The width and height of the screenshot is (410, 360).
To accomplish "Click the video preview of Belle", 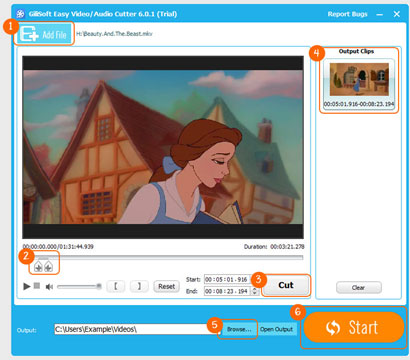I will [163, 147].
